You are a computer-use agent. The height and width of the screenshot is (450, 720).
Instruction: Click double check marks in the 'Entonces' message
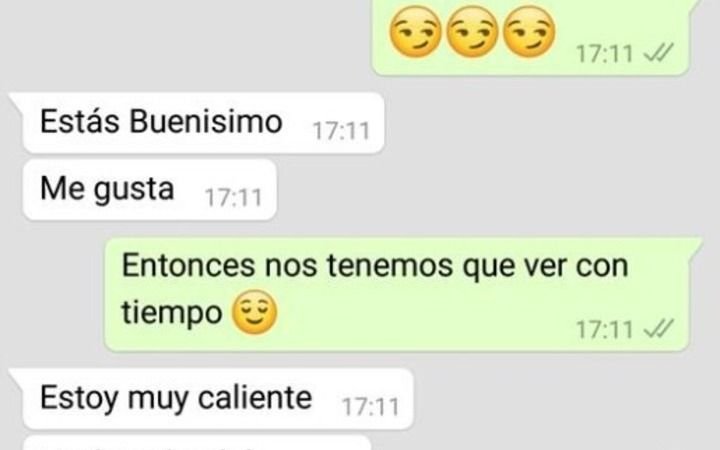point(658,328)
